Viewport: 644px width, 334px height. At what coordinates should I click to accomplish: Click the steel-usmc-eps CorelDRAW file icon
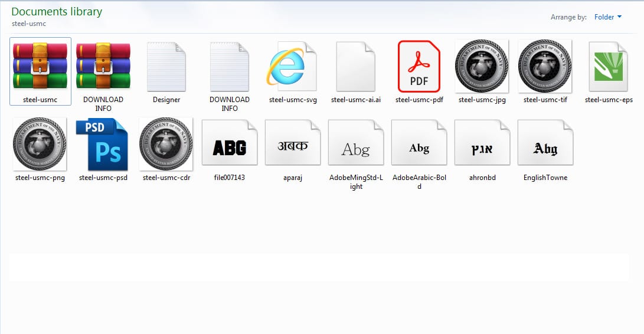609,66
